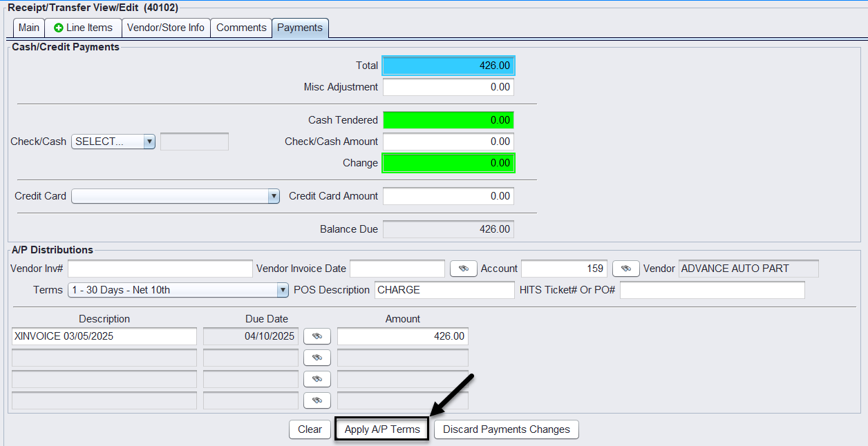Switch to the Main tab
Viewport: 868px width, 446px height.
pyautogui.click(x=29, y=28)
